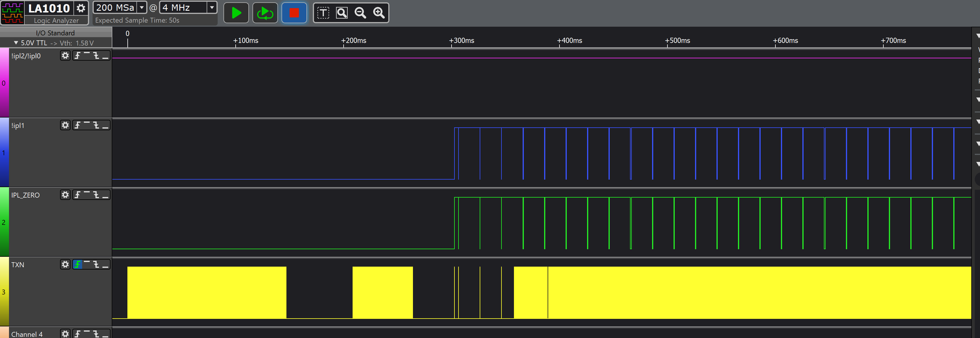Open settings for !ipl2/!ipl0 channel

[x=65, y=55]
